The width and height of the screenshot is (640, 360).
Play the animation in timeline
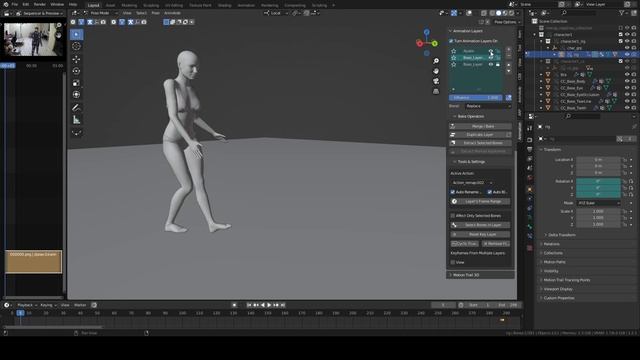[x=269, y=305]
